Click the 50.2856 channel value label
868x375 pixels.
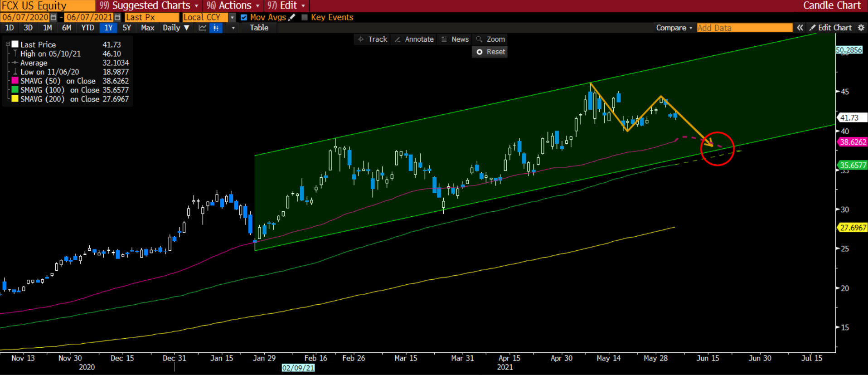[849, 50]
